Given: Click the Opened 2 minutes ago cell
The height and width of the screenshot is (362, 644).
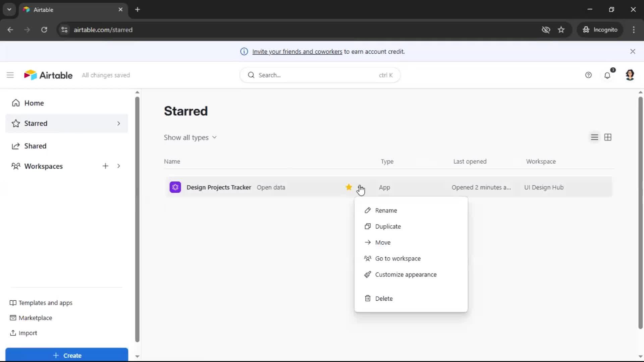Looking at the screenshot, I should point(481,187).
